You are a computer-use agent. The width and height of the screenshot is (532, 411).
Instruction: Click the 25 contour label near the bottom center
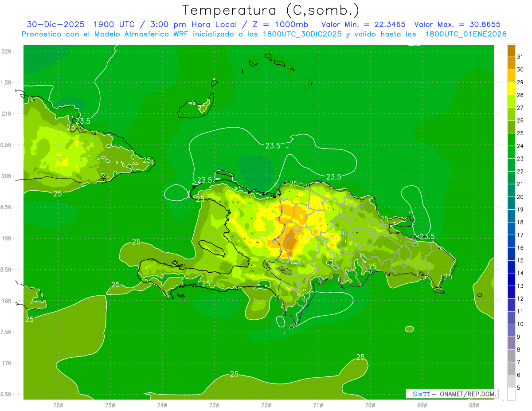[234, 374]
